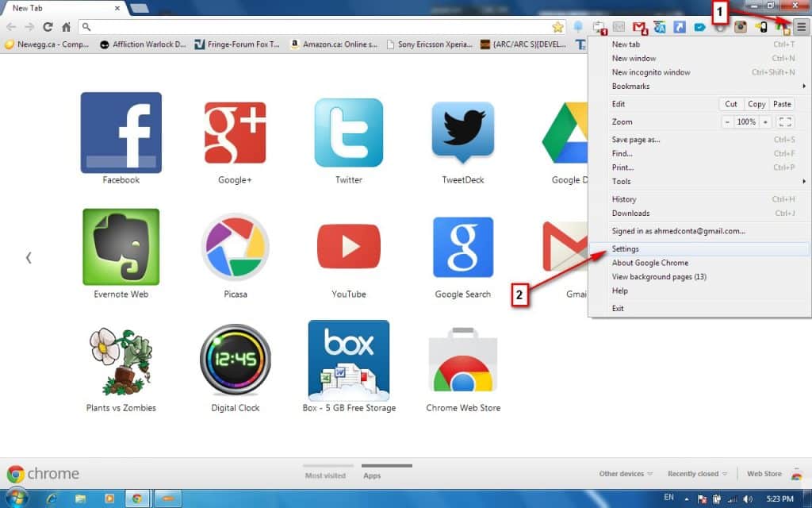Open History from the menu

click(x=699, y=199)
